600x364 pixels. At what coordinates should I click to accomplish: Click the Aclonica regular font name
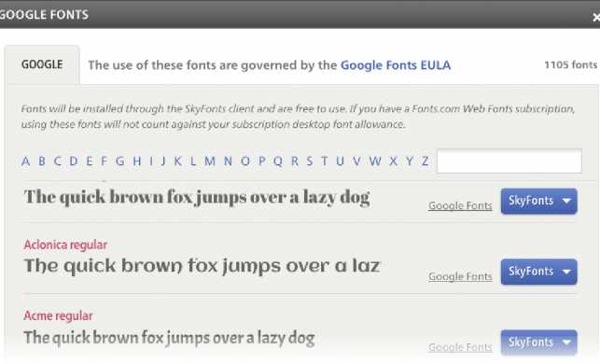coord(65,245)
